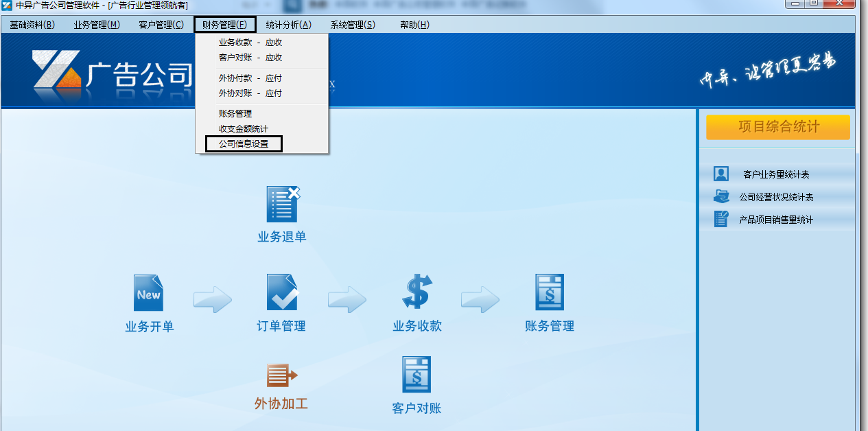Open the 账务管理 ledger icon
Viewport: 868px width, 431px height.
point(549,292)
